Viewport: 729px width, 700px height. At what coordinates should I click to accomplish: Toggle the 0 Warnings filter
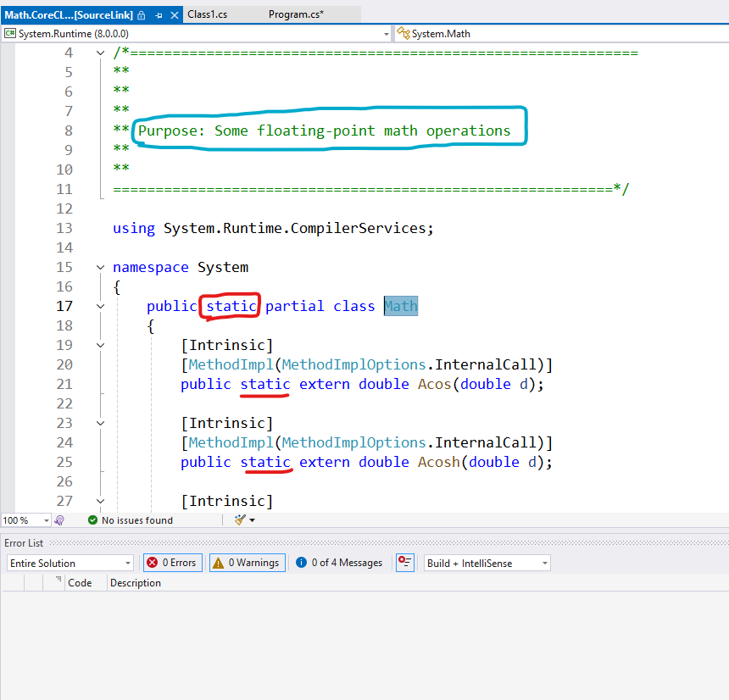(248, 563)
